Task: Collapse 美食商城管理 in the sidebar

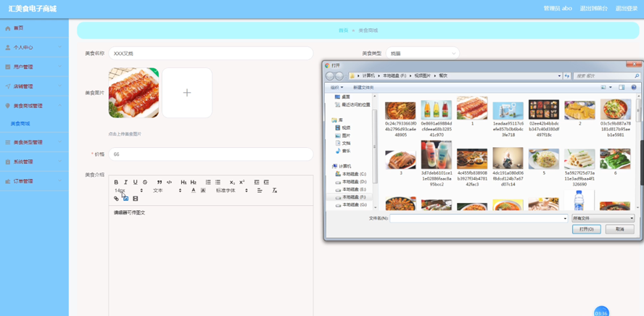Action: pos(34,106)
